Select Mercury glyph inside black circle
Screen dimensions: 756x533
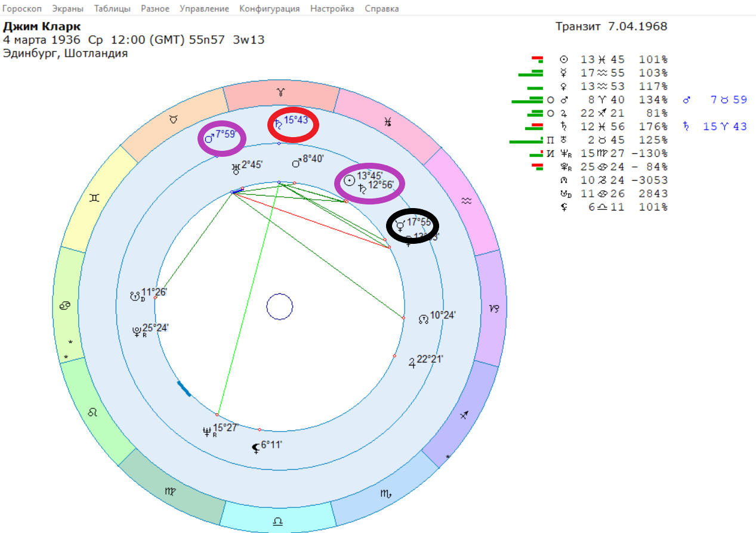tap(400, 224)
